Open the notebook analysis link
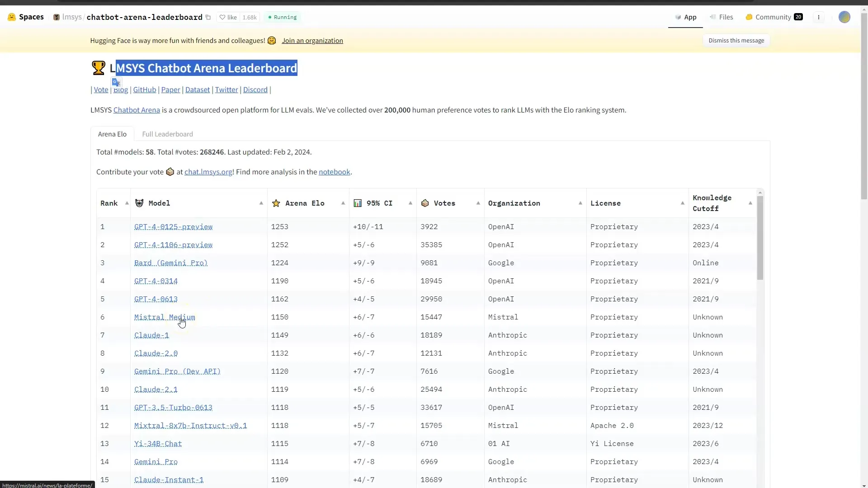The image size is (868, 488). (x=335, y=172)
